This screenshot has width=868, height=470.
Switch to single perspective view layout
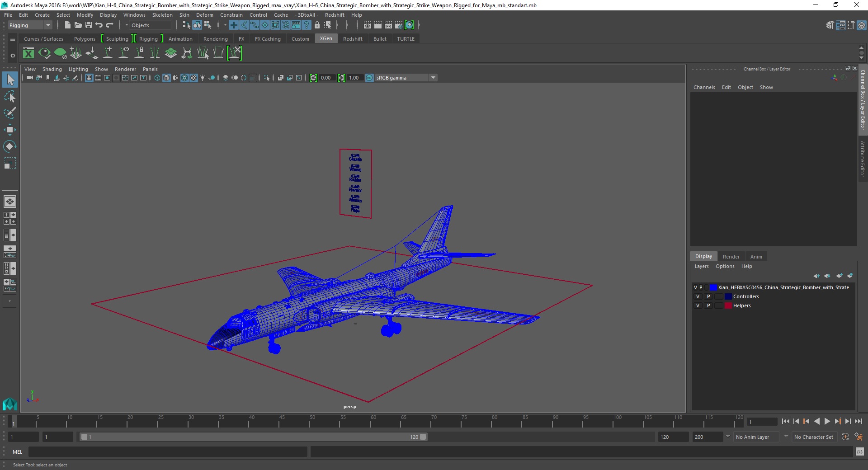[x=10, y=202]
